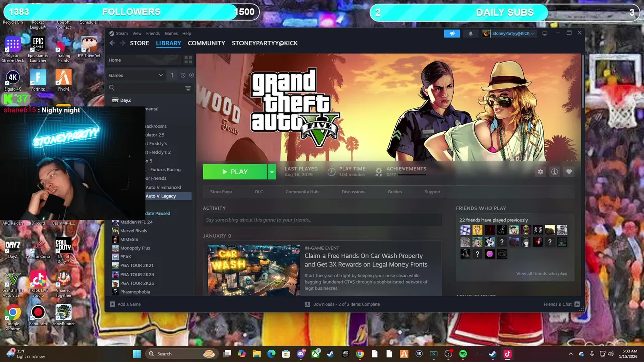Open the game settings gear icon
The height and width of the screenshot is (362, 644).
click(540, 172)
